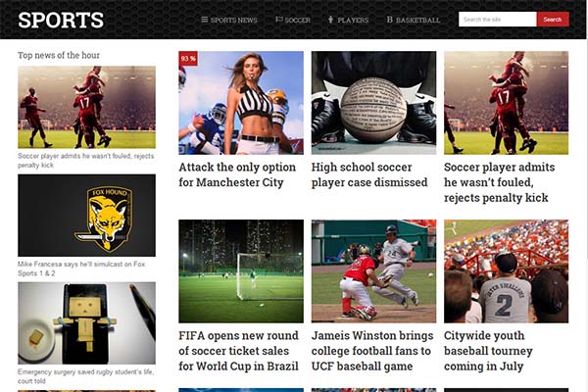
Task: Click the person icon beside Players
Action: pyautogui.click(x=330, y=20)
